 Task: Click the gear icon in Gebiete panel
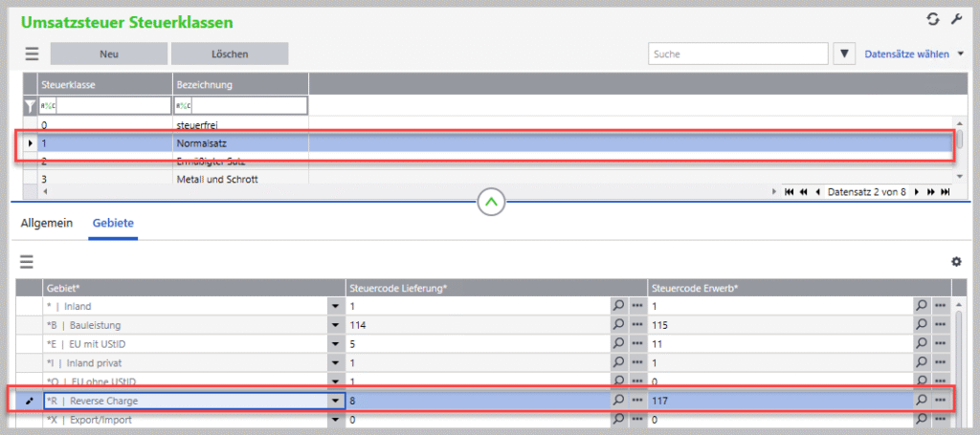[x=955, y=261]
